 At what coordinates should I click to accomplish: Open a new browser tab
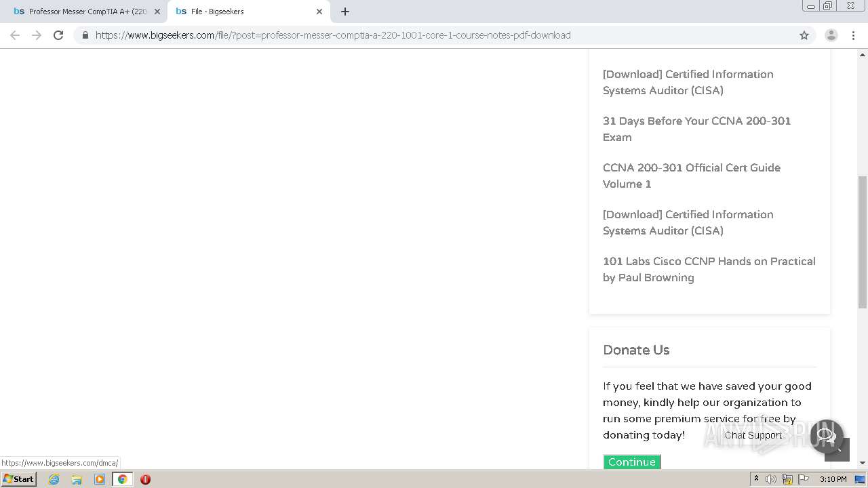coord(344,12)
